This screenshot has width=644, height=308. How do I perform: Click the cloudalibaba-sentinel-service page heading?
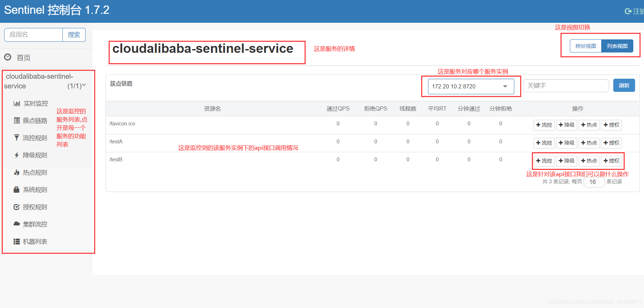click(x=203, y=49)
